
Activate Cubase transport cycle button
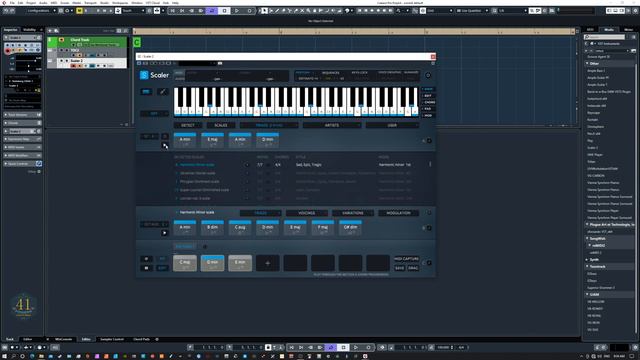click(211, 11)
